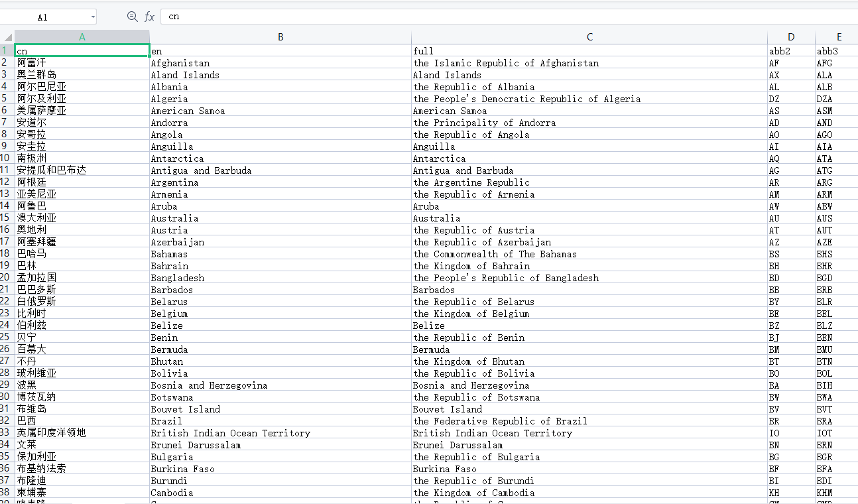Click the formula bar containing cn
The image size is (858, 504).
pos(509,17)
